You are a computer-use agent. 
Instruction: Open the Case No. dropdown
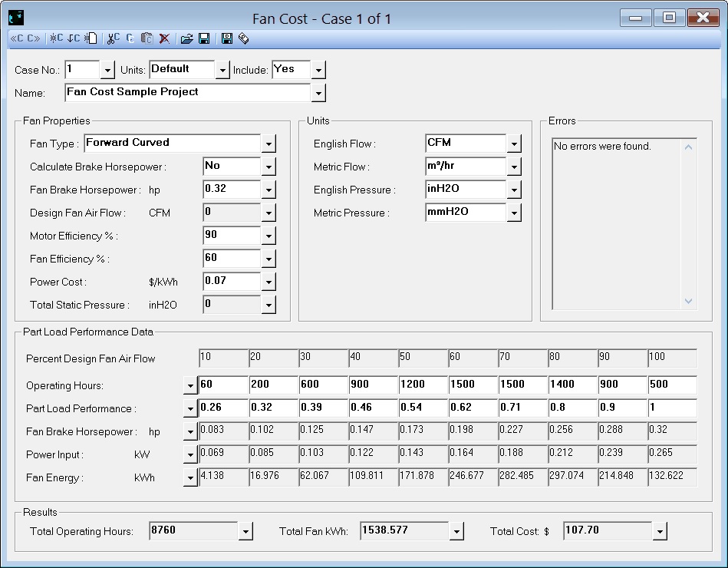pyautogui.click(x=107, y=70)
